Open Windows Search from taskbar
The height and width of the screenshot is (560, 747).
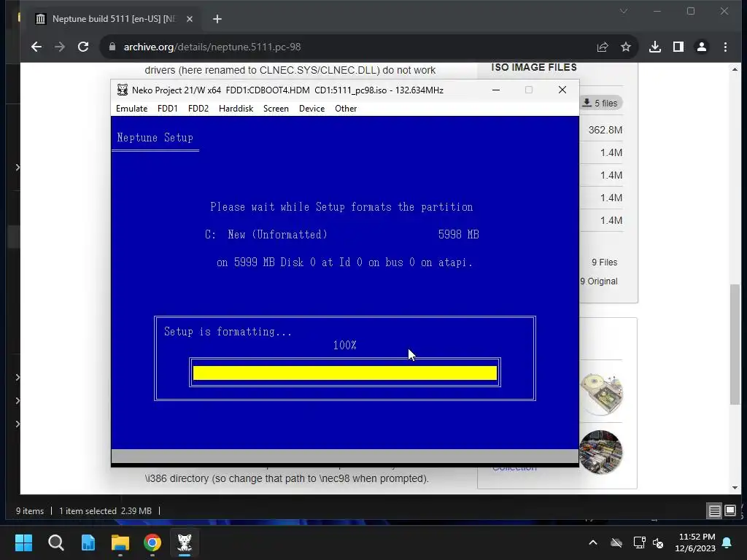(55, 542)
